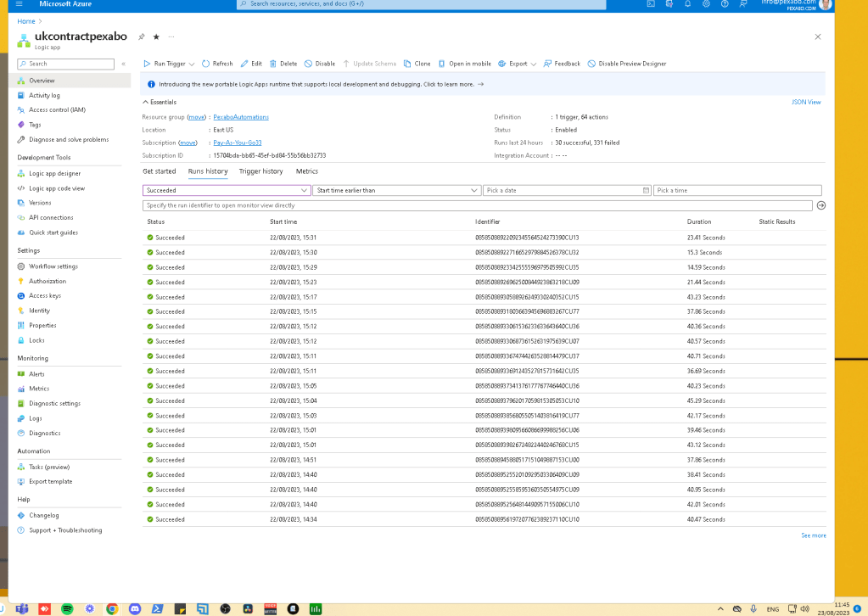Click the sidebar Search box
This screenshot has height=616, width=868.
point(66,64)
